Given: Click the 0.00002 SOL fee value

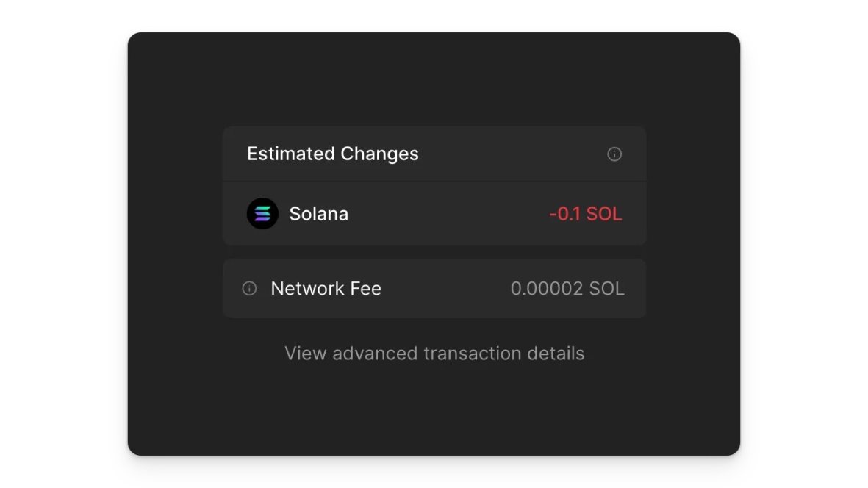Looking at the screenshot, I should click(567, 289).
